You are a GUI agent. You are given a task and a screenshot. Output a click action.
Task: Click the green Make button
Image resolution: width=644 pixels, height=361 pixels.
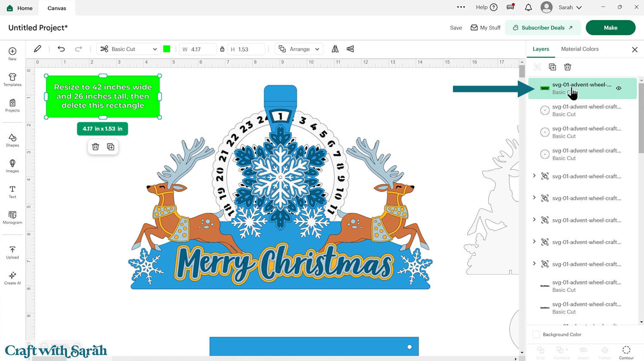click(611, 28)
